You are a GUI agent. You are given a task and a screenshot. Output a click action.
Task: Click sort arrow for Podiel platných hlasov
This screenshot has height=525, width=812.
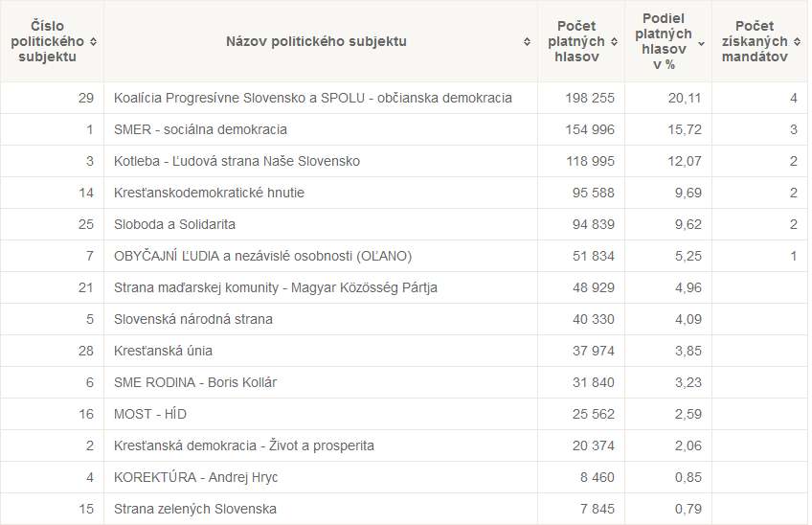(701, 42)
